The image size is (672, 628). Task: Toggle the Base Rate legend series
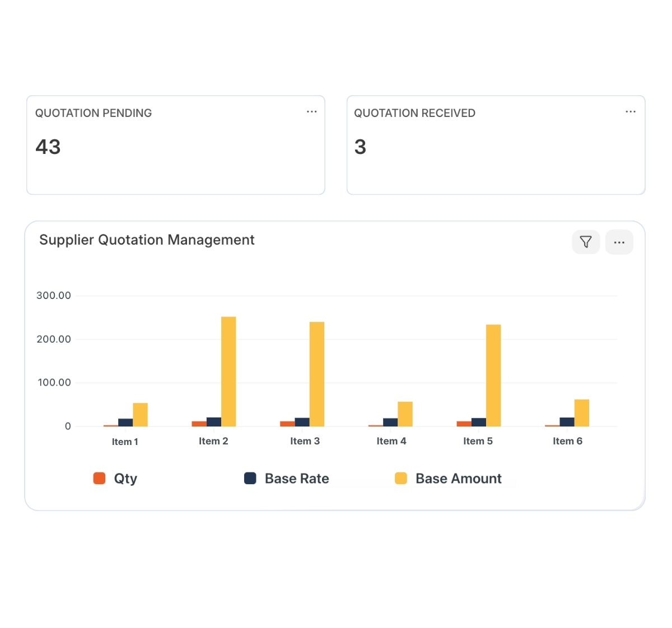[x=297, y=479]
